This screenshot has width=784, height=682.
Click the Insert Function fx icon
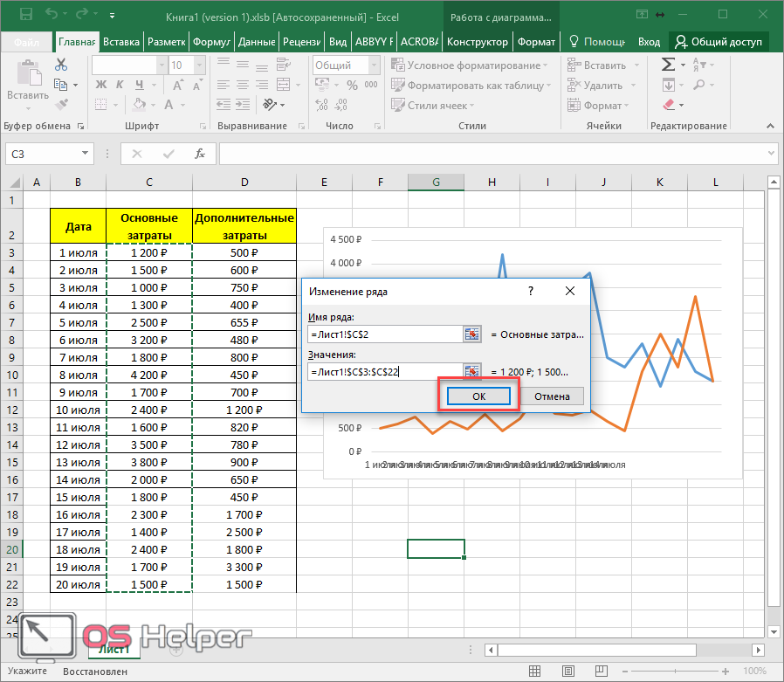pyautogui.click(x=200, y=154)
